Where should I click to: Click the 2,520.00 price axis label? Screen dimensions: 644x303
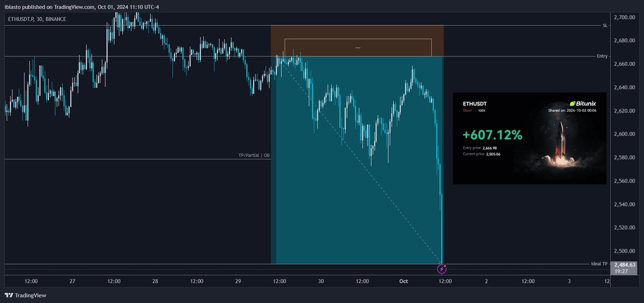click(x=625, y=227)
